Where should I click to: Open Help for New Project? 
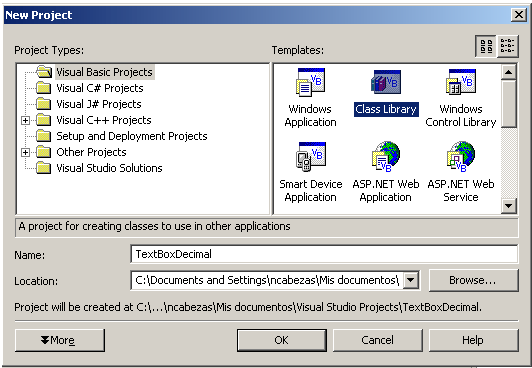point(474,340)
